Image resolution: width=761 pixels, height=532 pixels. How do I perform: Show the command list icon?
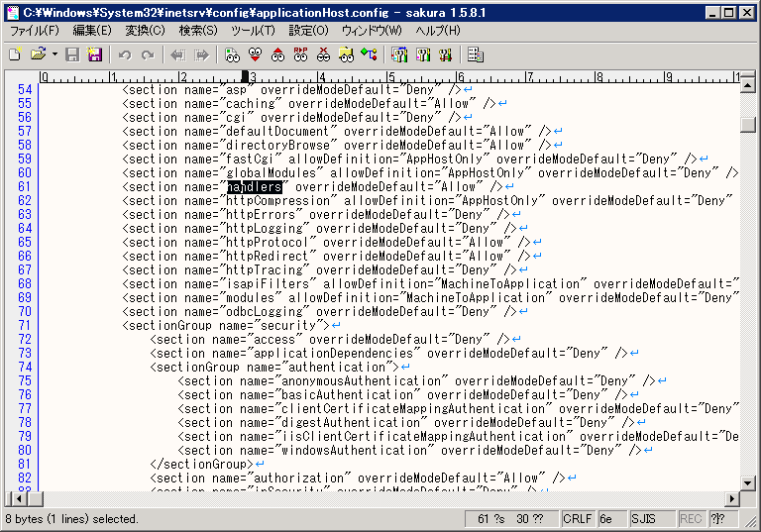click(x=476, y=54)
